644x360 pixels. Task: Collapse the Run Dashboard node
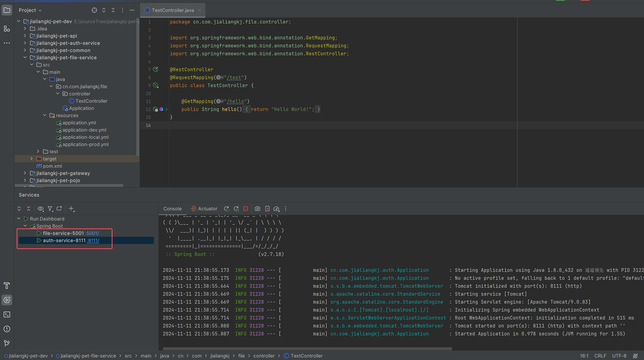pos(19,219)
